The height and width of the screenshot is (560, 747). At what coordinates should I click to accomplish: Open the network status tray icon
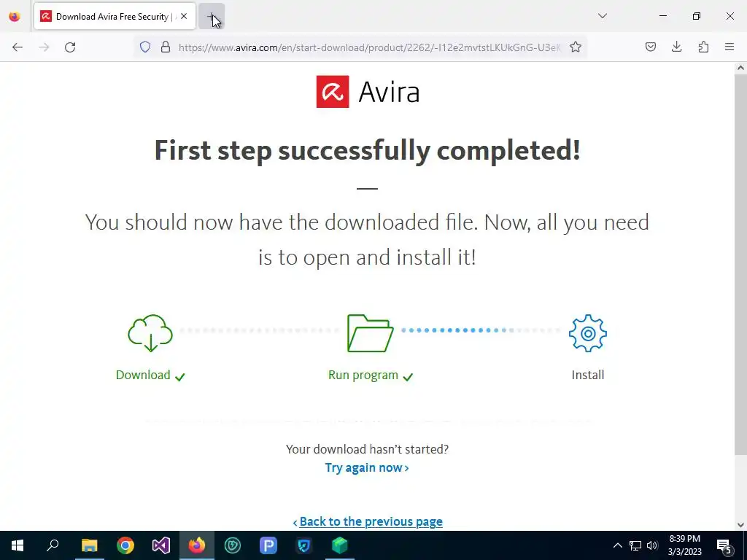pyautogui.click(x=635, y=545)
